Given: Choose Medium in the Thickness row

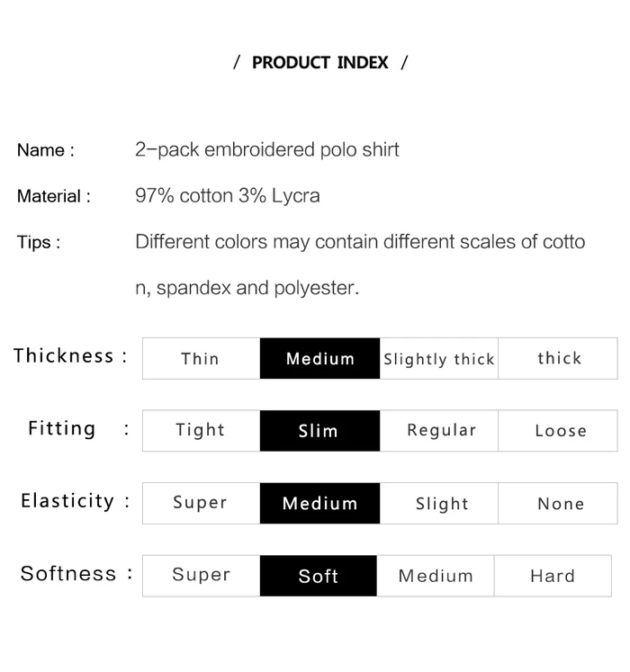Looking at the screenshot, I should [319, 358].
